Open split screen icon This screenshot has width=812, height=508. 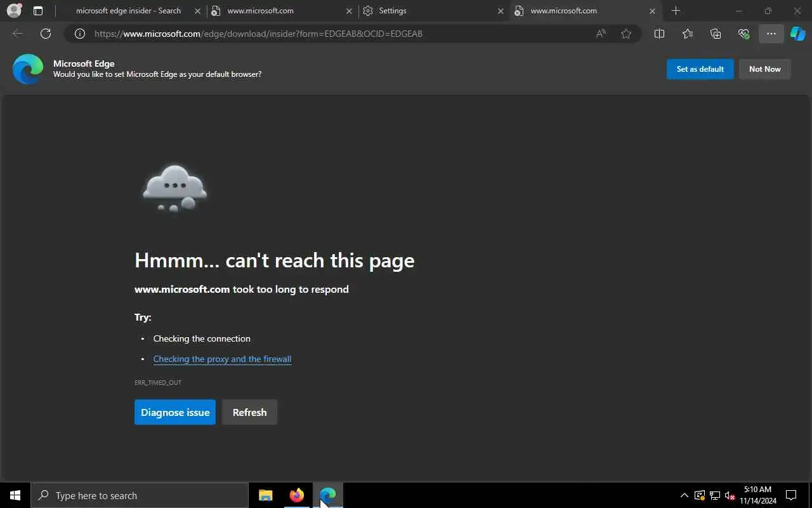(x=659, y=34)
